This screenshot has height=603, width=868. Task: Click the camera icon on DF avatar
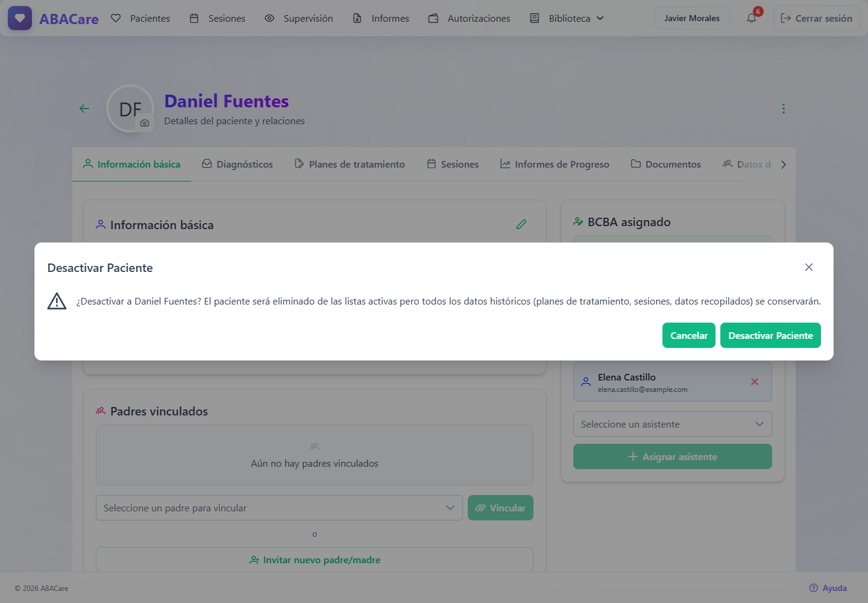[145, 123]
